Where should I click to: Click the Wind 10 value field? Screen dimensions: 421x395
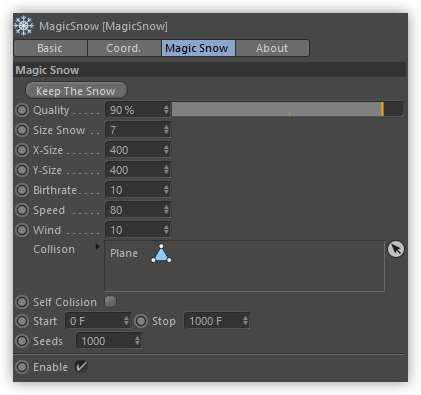point(138,230)
